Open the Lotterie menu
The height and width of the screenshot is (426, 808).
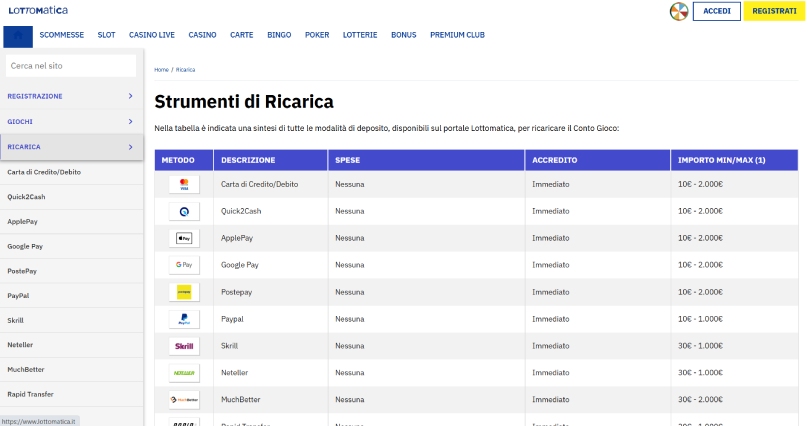pos(360,35)
